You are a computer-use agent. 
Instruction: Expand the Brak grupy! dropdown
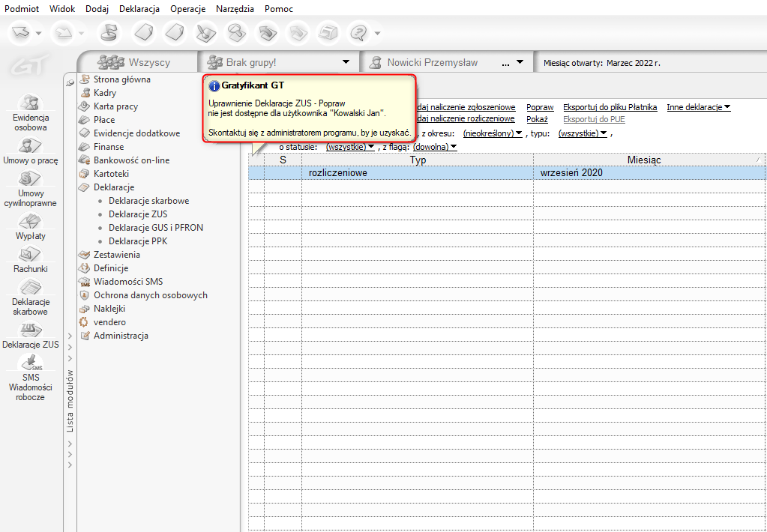(346, 62)
